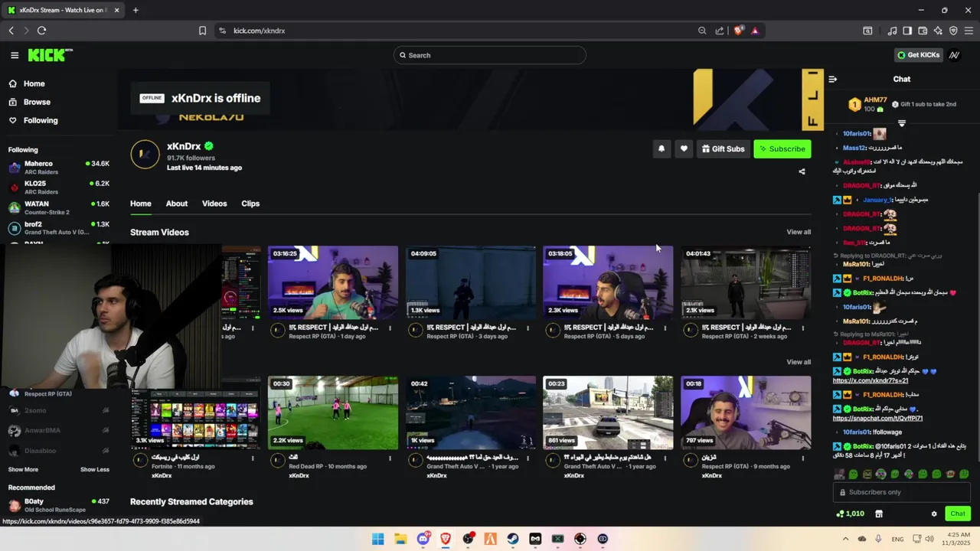Play the 00:42 clip thumbnail

click(x=471, y=412)
